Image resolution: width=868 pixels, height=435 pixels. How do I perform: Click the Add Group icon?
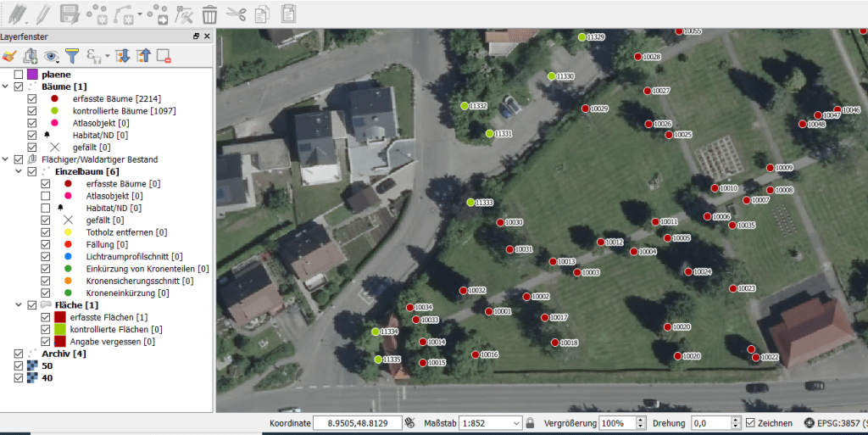coord(31,56)
